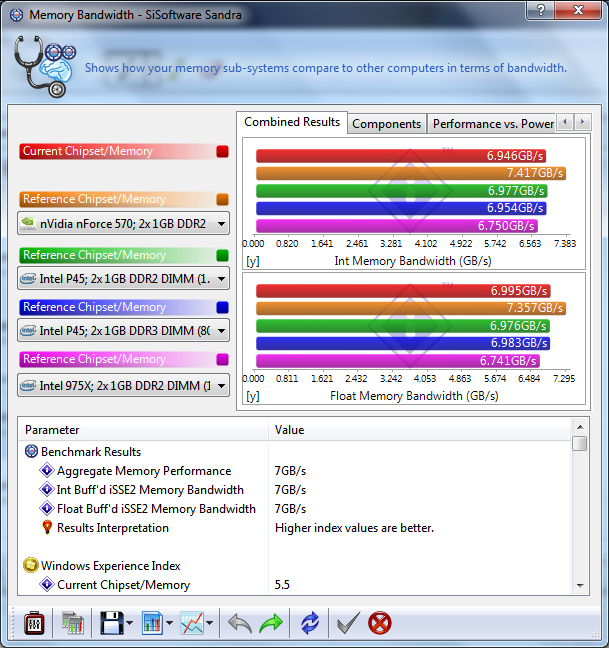The image size is (609, 648).
Task: Click the 6.750GB/s magenta Int bar
Action: [397, 226]
